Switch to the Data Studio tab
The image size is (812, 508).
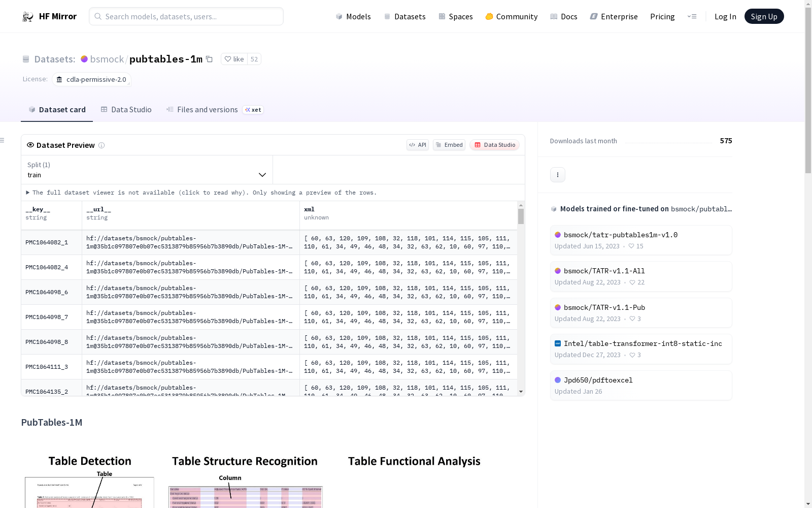126,110
